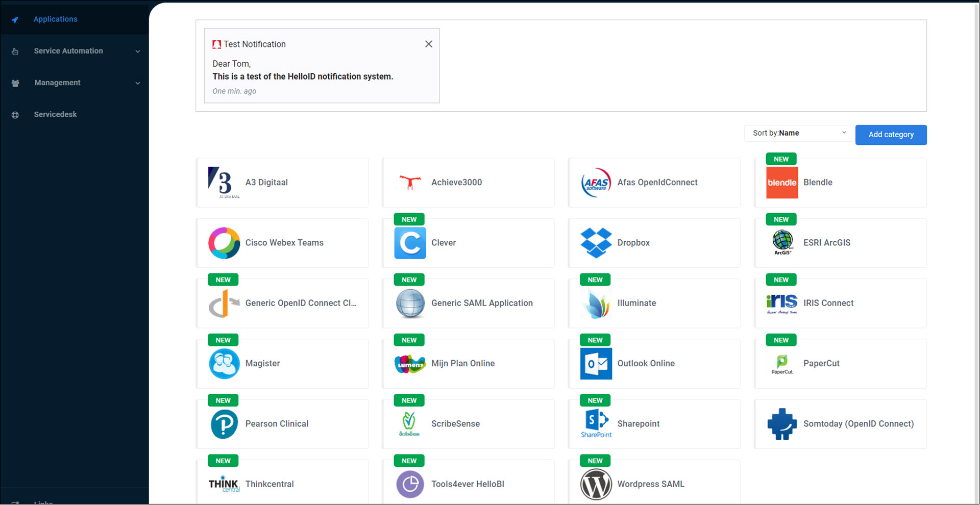Open the IRIS Connect logo
Viewport: 980px width, 505px height.
(x=782, y=304)
